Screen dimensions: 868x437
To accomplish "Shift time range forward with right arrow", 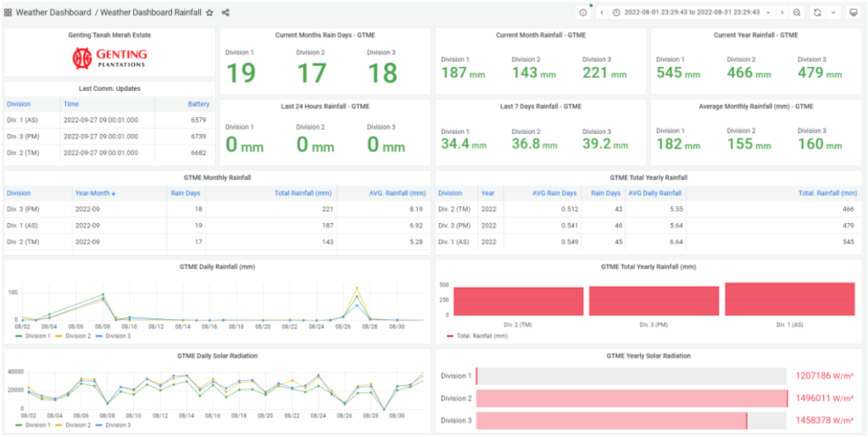I will (781, 13).
